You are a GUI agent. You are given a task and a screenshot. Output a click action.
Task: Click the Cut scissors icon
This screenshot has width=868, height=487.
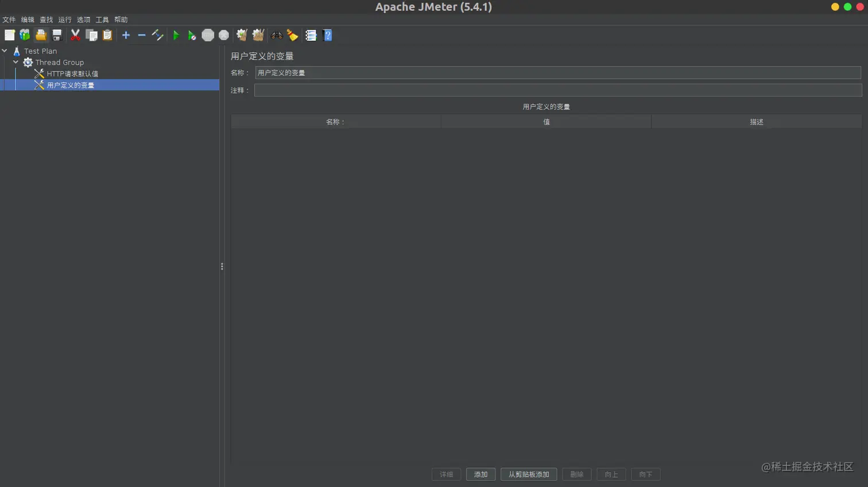[75, 36]
